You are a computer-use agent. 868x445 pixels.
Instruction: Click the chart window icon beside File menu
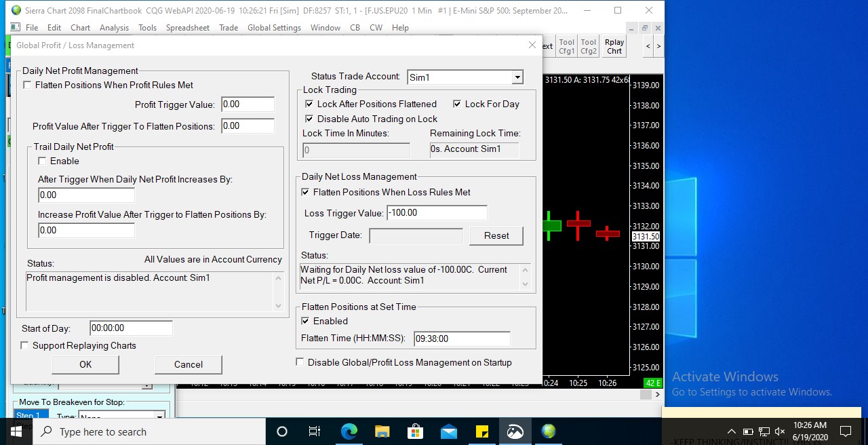pos(16,27)
